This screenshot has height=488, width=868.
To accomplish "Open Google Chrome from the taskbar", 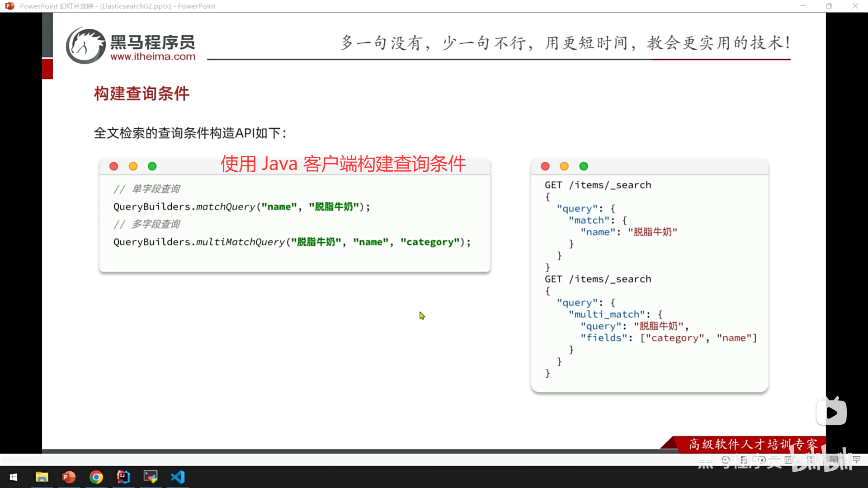I will point(96,477).
